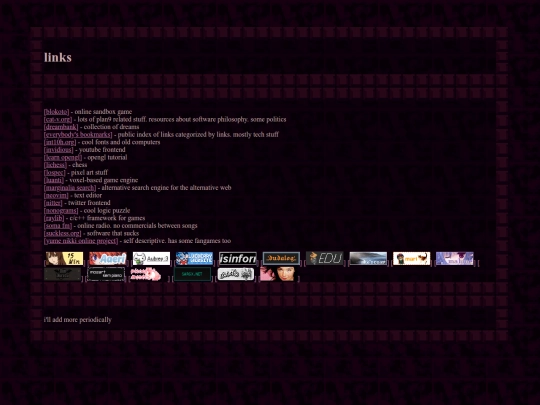Go to the int10h.org link
The width and height of the screenshot is (540, 405).
(60, 142)
